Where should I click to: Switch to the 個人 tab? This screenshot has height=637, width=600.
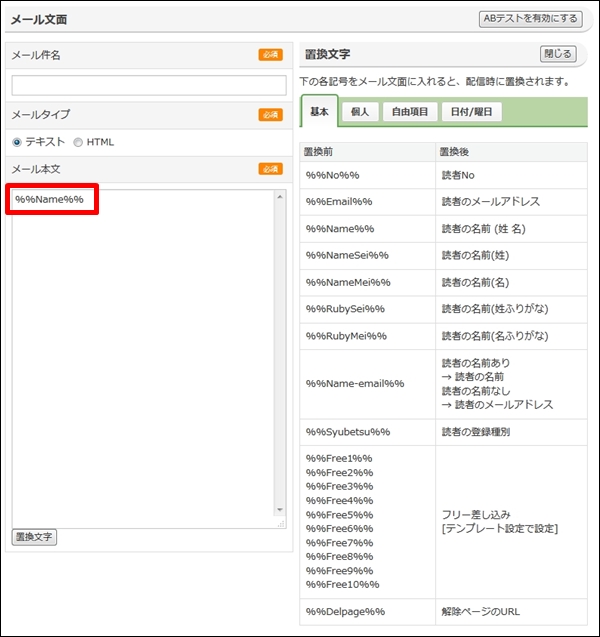pyautogui.click(x=360, y=112)
